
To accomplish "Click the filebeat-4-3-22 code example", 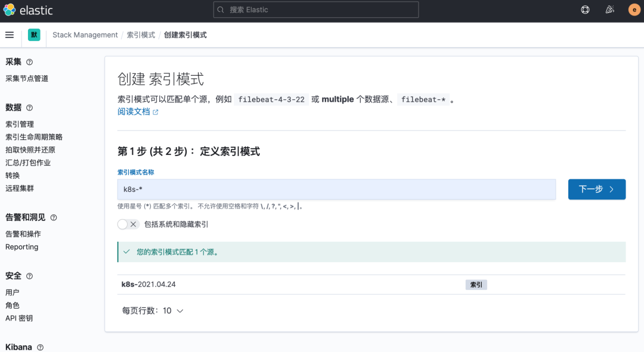I will (x=271, y=99).
